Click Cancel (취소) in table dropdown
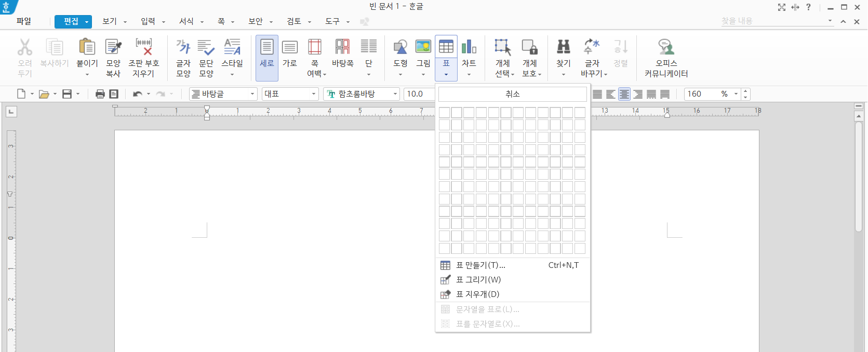Screen dimensions: 868x352 (513, 94)
